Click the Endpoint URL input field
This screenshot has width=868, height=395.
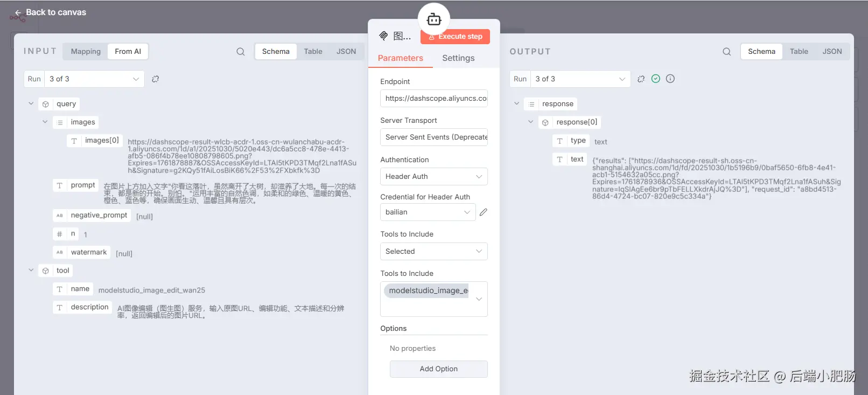pyautogui.click(x=434, y=99)
